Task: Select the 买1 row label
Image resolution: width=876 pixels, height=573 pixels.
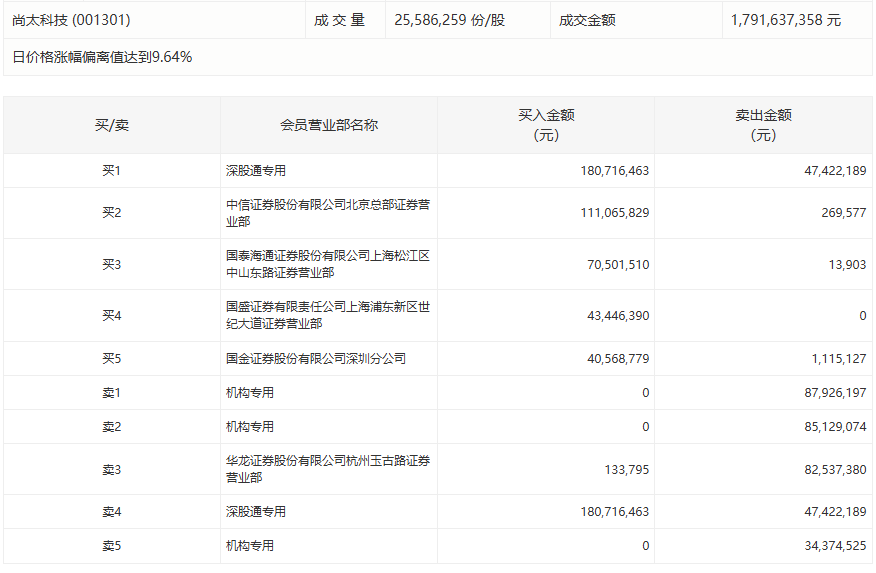Action: (112, 170)
